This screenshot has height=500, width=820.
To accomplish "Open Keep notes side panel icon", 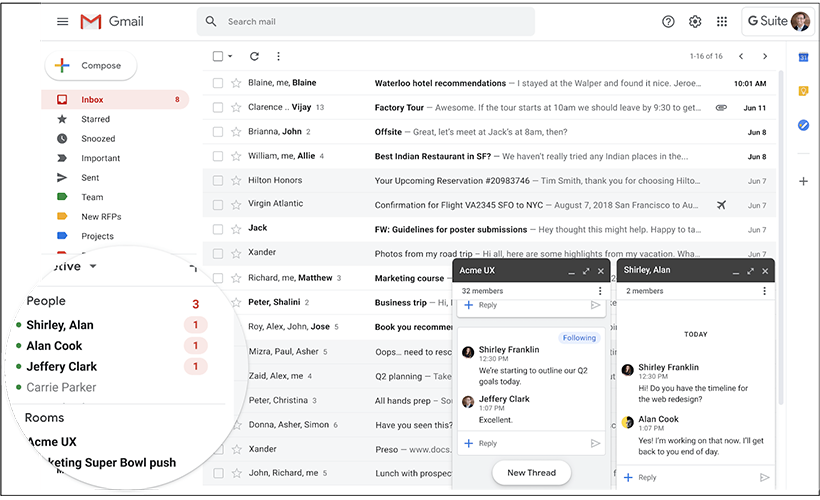I will [x=803, y=91].
